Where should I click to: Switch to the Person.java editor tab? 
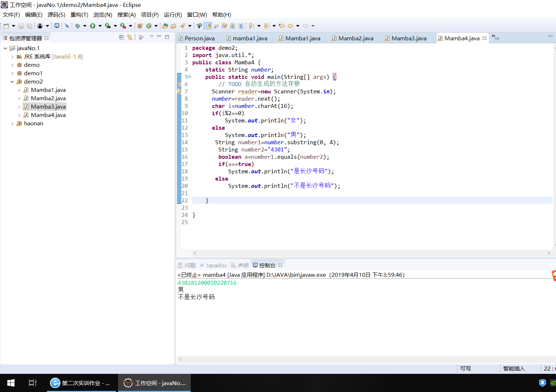point(197,38)
